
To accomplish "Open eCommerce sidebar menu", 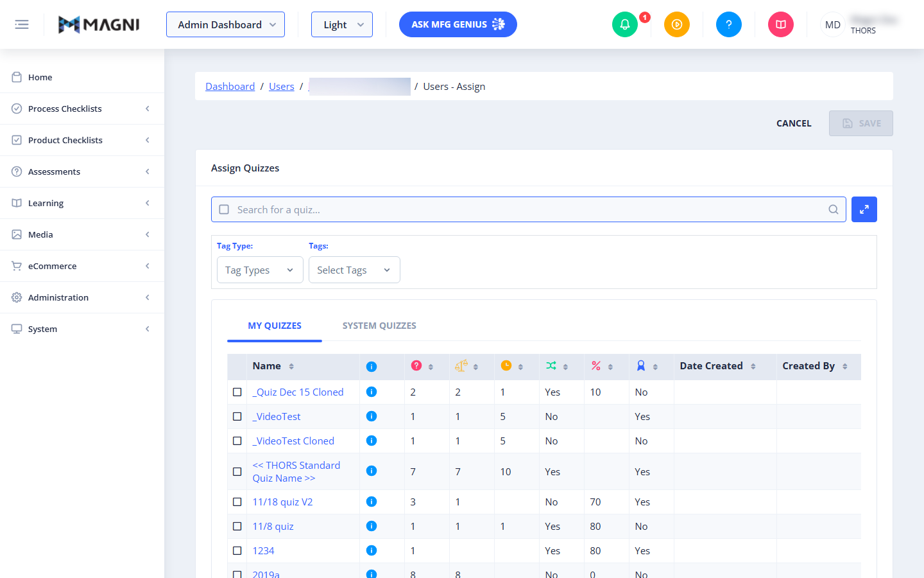I will (x=82, y=266).
